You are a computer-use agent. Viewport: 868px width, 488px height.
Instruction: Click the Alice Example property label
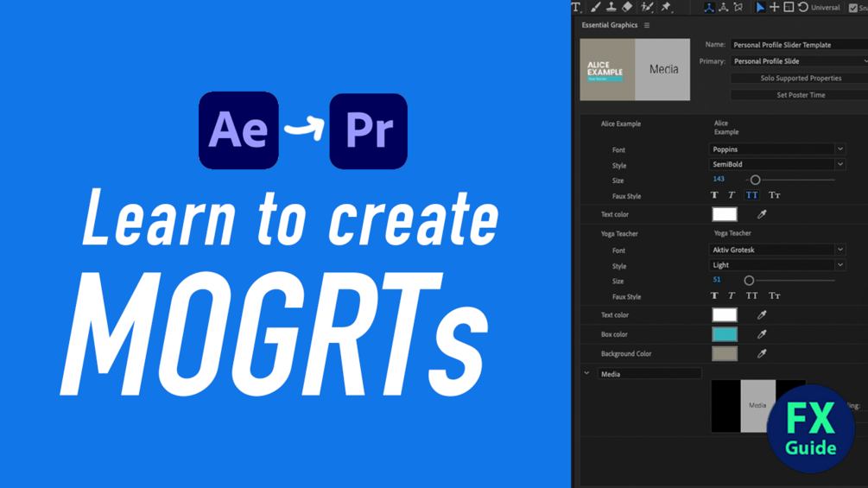tap(620, 124)
